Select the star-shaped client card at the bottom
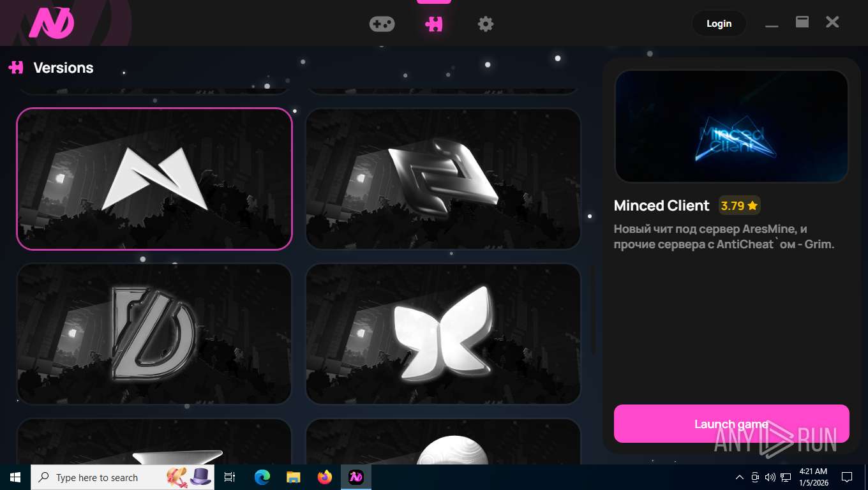This screenshot has height=490, width=868. point(154,442)
